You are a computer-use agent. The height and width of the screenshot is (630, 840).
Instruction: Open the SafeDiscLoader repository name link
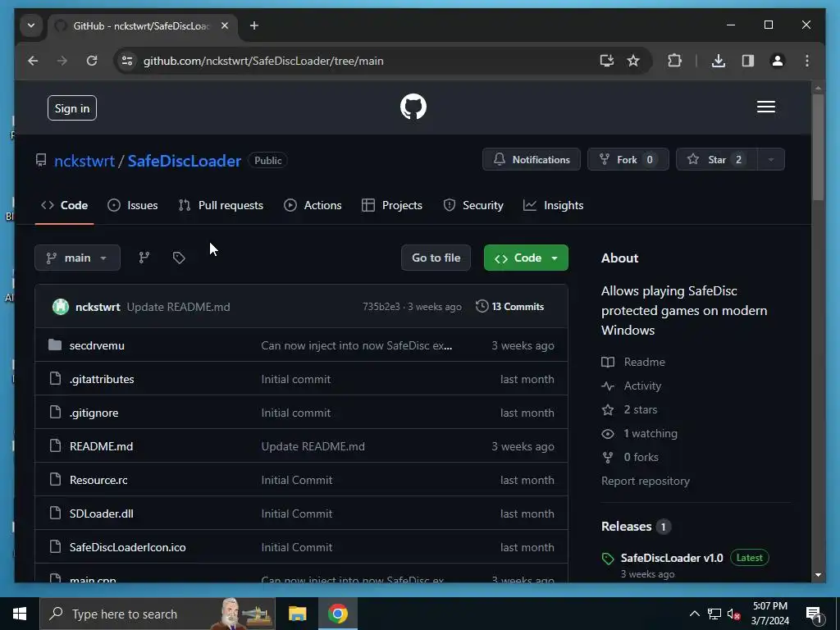(x=185, y=161)
